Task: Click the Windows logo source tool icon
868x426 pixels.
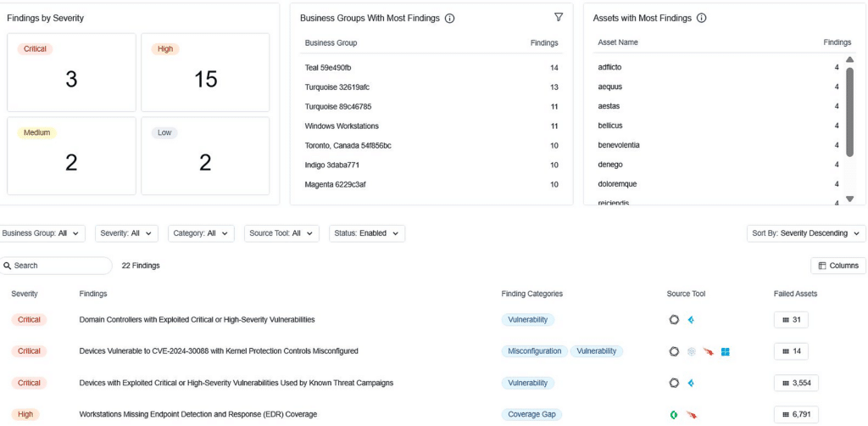Action: click(726, 351)
